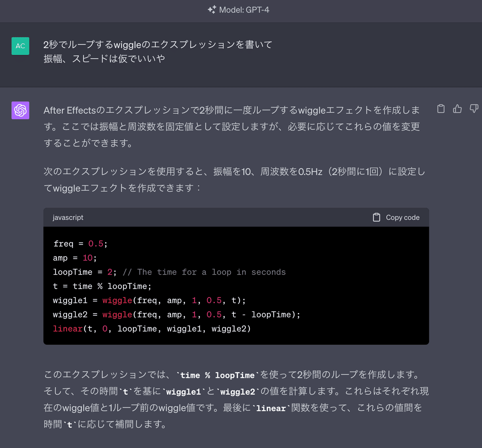Screen dimensions: 482x448
Task: Click the wiggle1 assignment code line
Action: point(149,300)
